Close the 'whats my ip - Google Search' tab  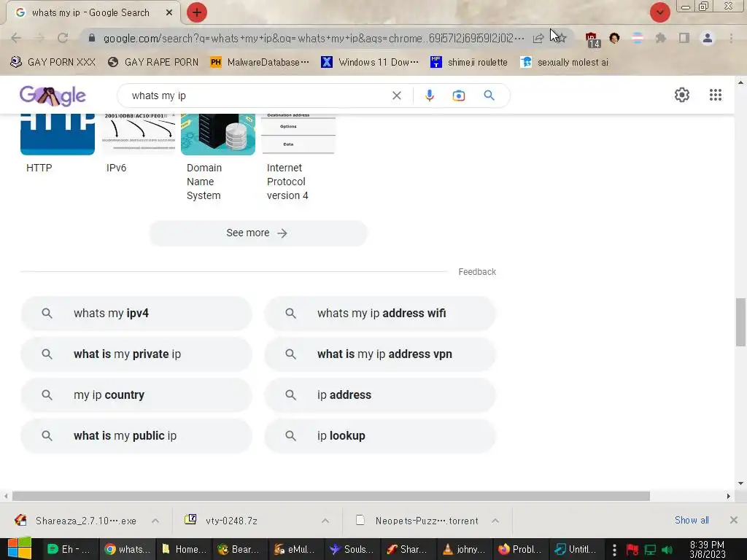[x=169, y=13]
